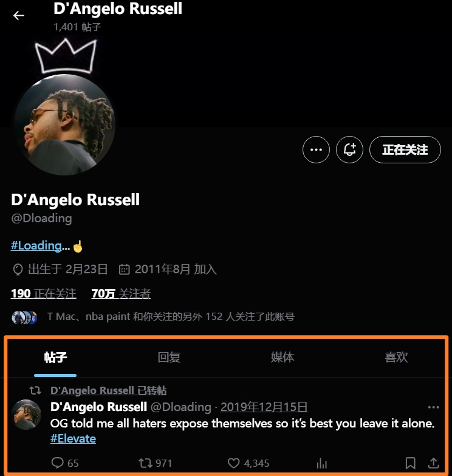Open the #Elevate hashtag link

(73, 438)
